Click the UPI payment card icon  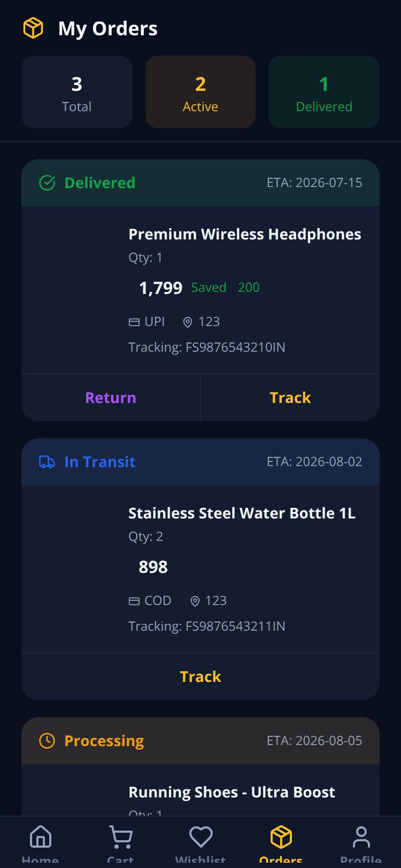pyautogui.click(x=134, y=322)
